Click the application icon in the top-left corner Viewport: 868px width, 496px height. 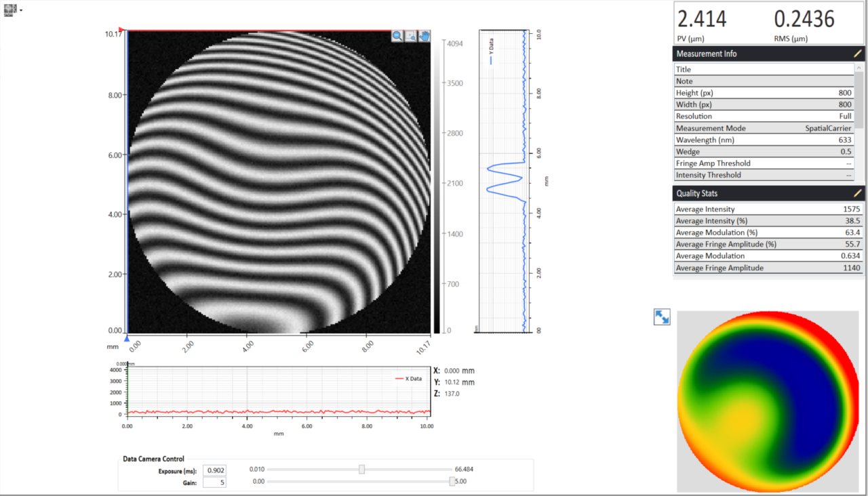9,9
